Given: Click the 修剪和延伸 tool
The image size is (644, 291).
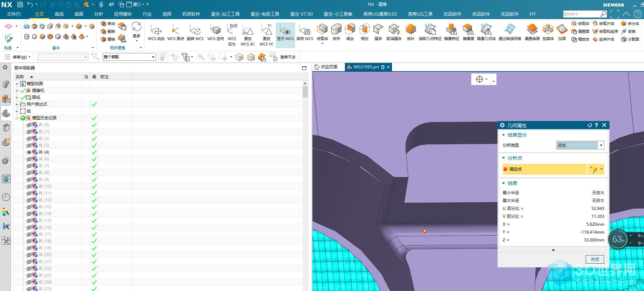Looking at the screenshot, I should [605, 31].
